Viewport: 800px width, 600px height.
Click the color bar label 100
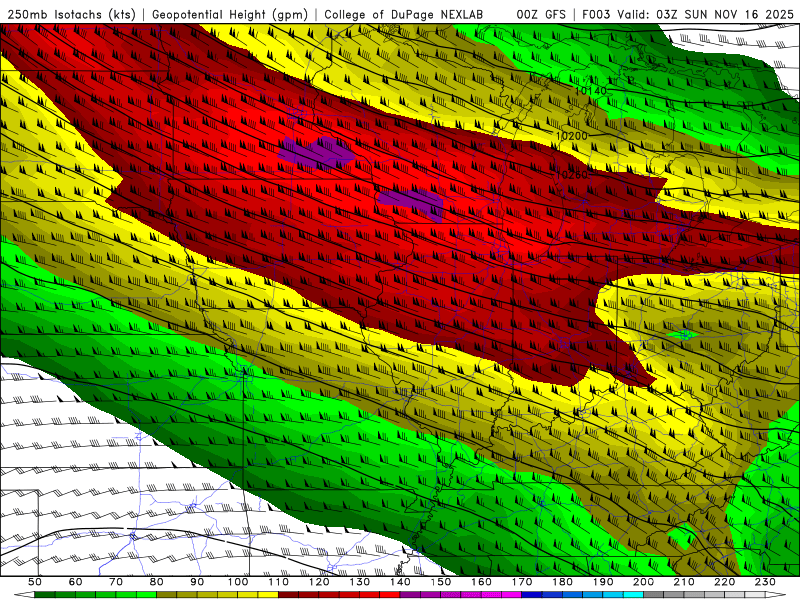[x=238, y=582]
